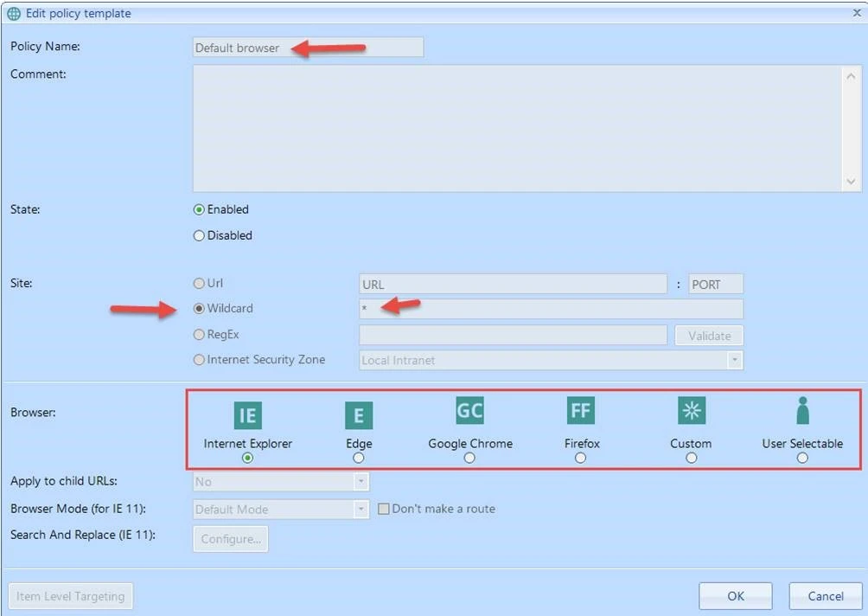868x616 pixels.
Task: Click the Policy Name text field
Action: pos(308,48)
